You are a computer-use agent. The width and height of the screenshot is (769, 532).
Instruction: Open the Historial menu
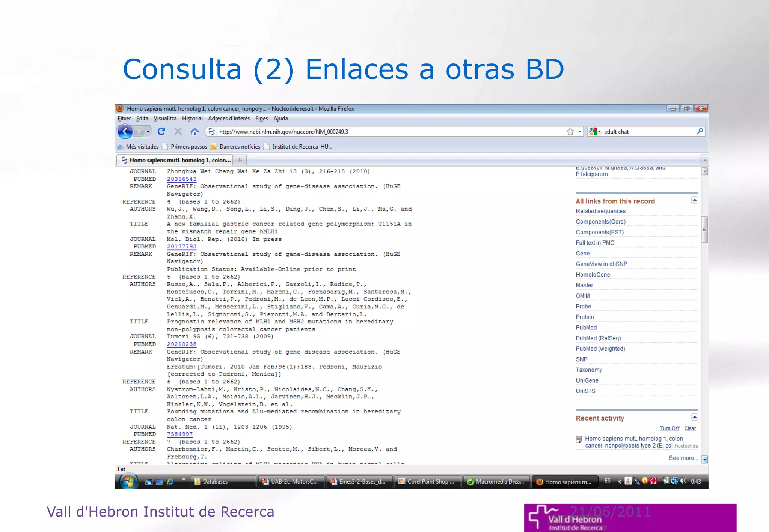(192, 119)
